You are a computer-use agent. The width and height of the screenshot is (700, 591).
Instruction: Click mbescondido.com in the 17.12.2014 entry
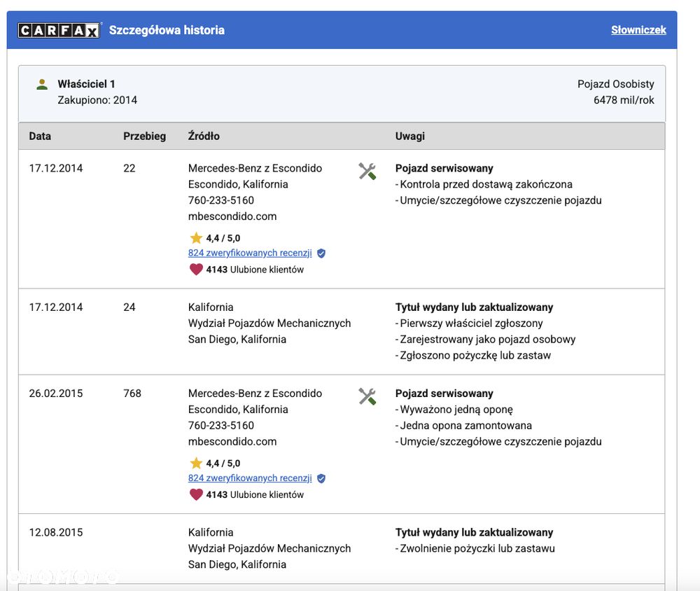click(232, 216)
